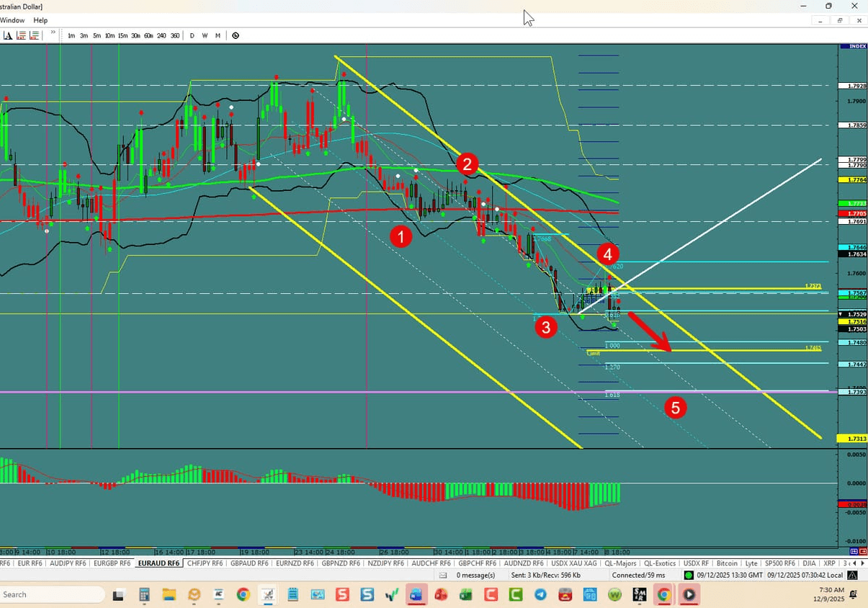The image size is (868, 608).
Task: Activate the Weekly W timeframe
Action: click(205, 35)
